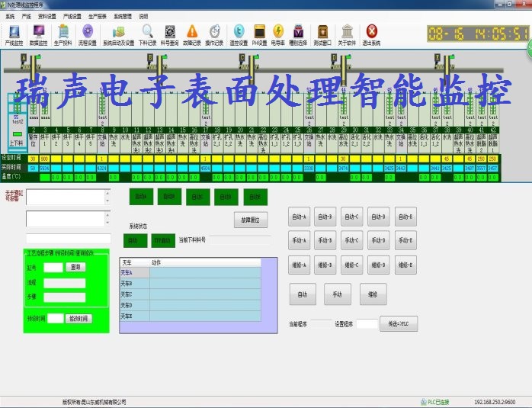Focus the 缸号 input field
The image size is (532, 408).
pyautogui.click(x=53, y=268)
